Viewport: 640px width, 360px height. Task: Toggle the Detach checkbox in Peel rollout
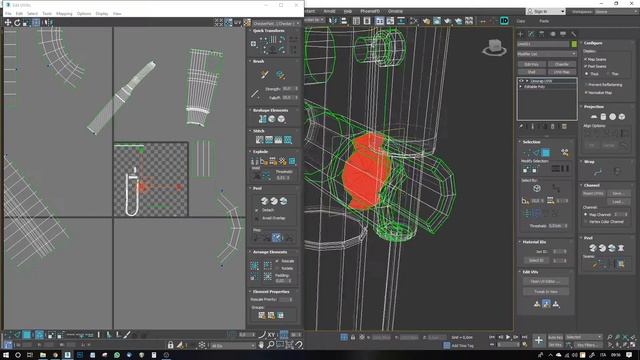pos(257,210)
